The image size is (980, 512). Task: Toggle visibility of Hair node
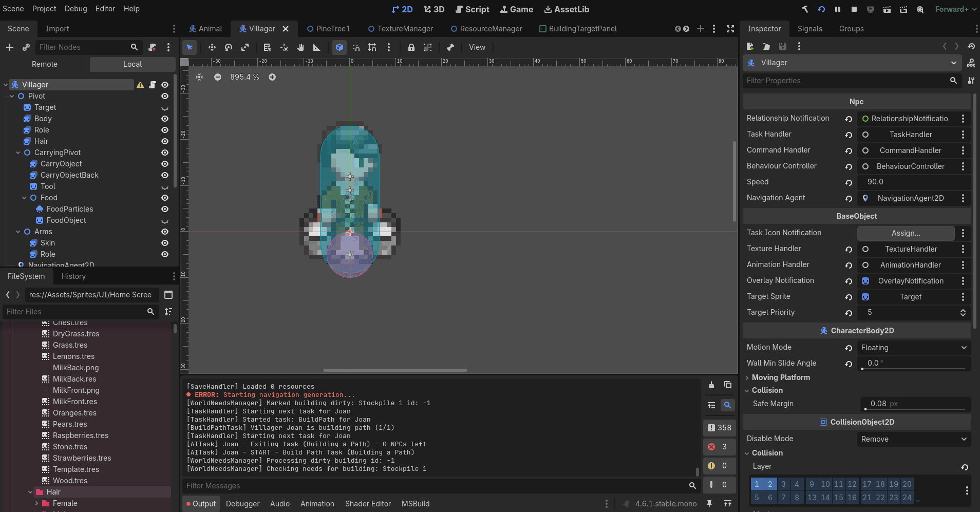(165, 141)
